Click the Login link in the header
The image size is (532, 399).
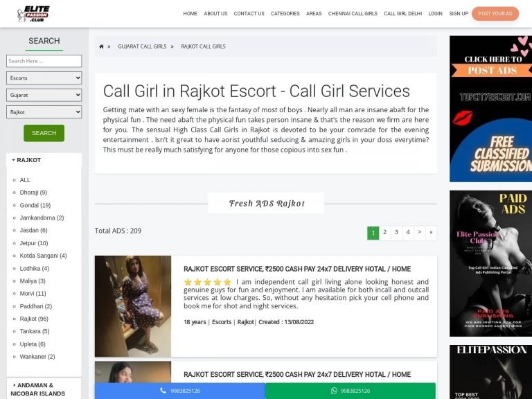click(435, 14)
